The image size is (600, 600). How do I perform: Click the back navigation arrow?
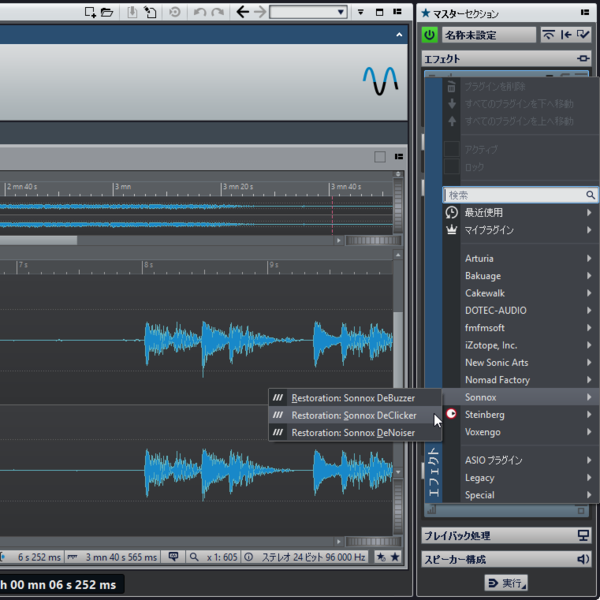[x=242, y=12]
